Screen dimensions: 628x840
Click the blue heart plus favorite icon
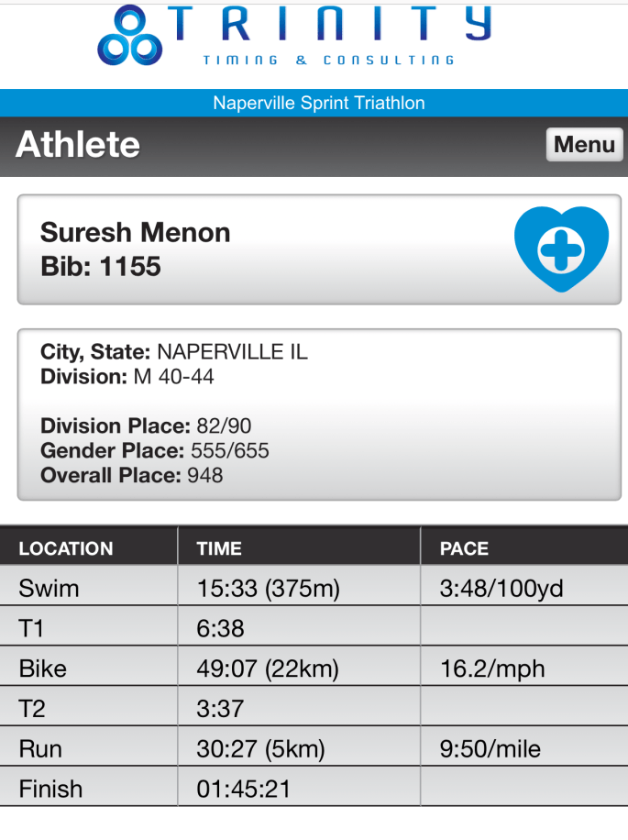pos(561,249)
